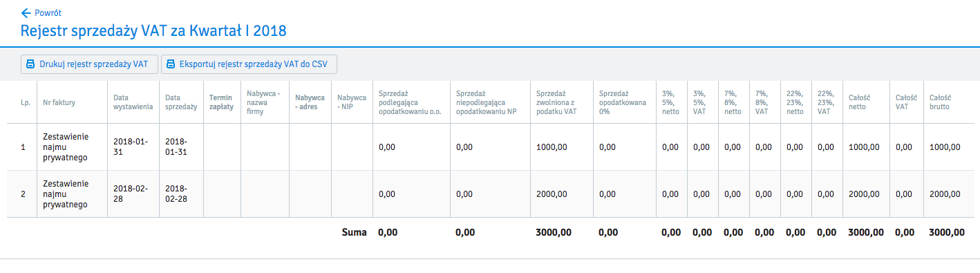The width and height of the screenshot is (980, 273).
Task: Open second row Zestawienie najmu prywatnego
Action: pos(66,194)
